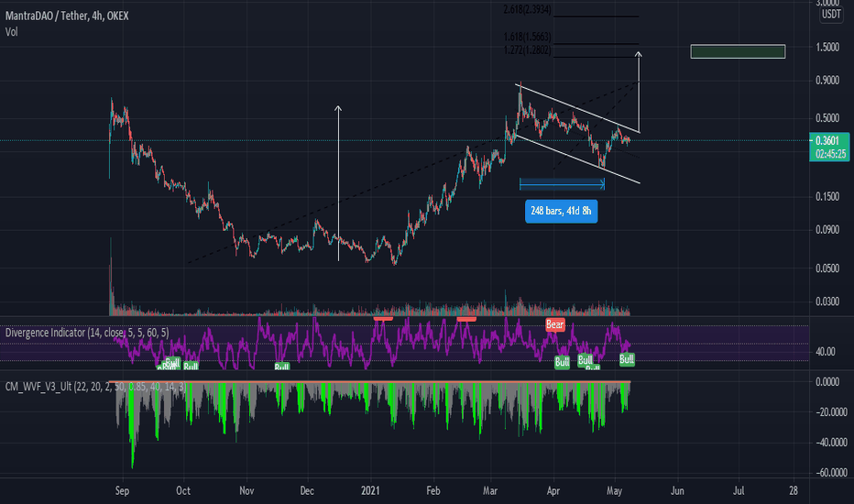854x504 pixels.
Task: Click the 1.272(1.2802) Fibonacci level label
Action: (x=527, y=50)
